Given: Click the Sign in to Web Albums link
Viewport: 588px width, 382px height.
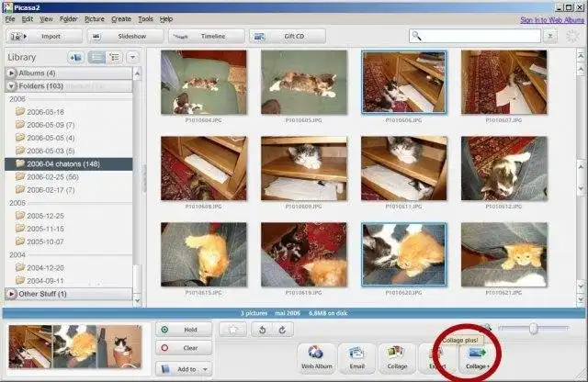Looking at the screenshot, I should click(552, 20).
